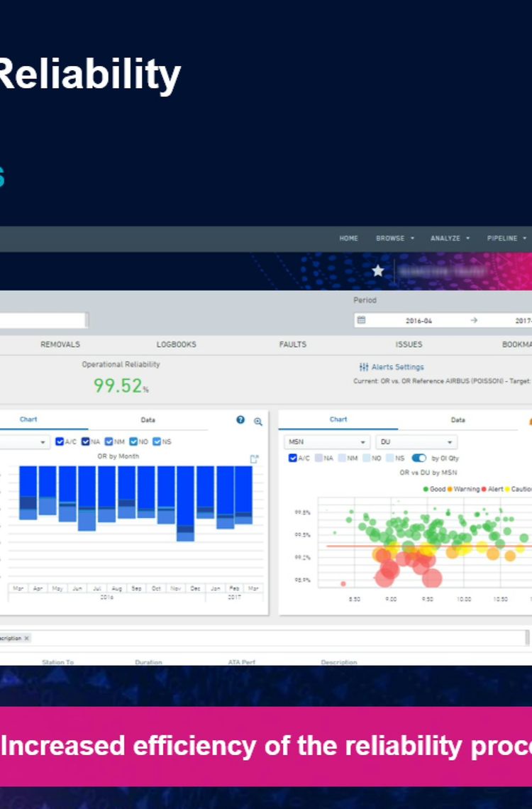
Task: Click the zoom magnifier icon on the chart
Action: click(x=258, y=421)
